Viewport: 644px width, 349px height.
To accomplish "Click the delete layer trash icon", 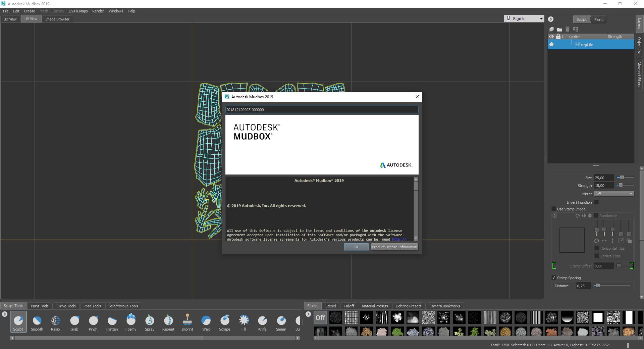I will [568, 29].
